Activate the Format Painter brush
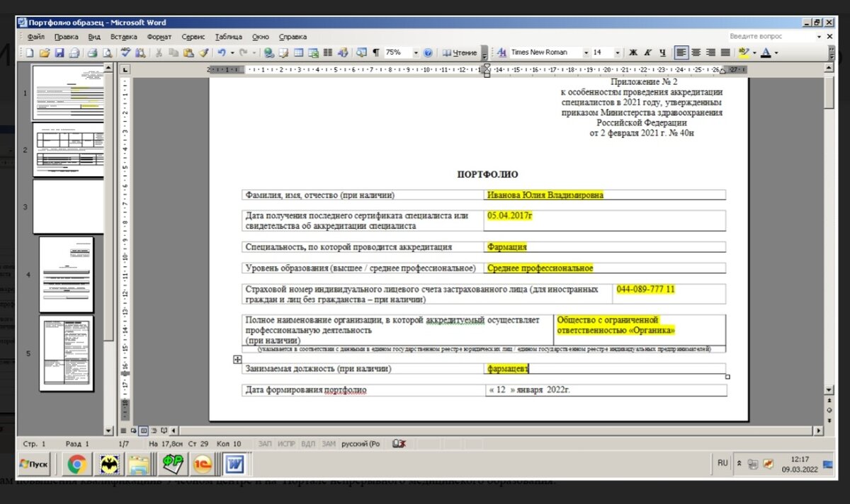The image size is (850, 504). pos(203,52)
